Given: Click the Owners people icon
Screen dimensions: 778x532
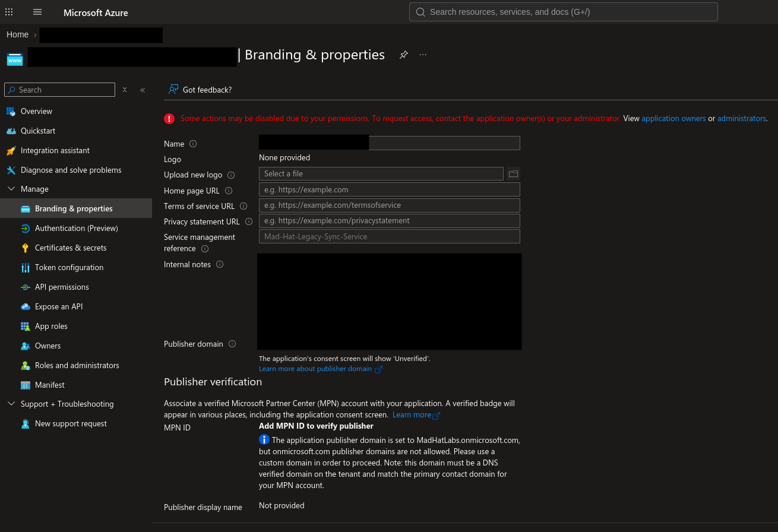Looking at the screenshot, I should pyautogui.click(x=25, y=346).
